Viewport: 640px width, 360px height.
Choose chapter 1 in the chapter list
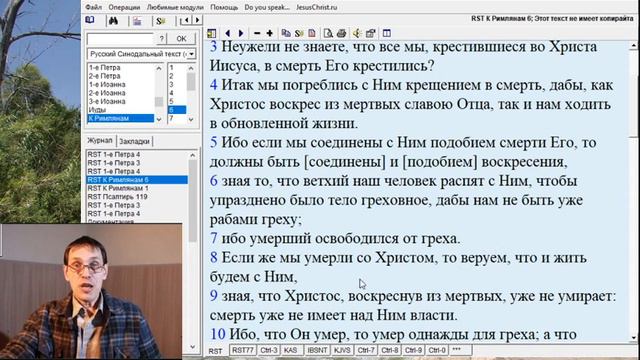177,67
